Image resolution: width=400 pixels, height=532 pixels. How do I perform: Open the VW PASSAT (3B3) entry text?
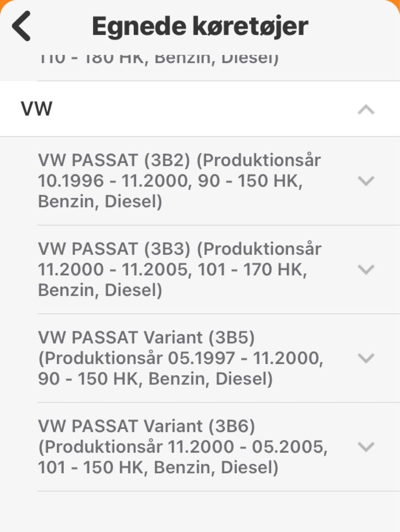click(x=180, y=269)
